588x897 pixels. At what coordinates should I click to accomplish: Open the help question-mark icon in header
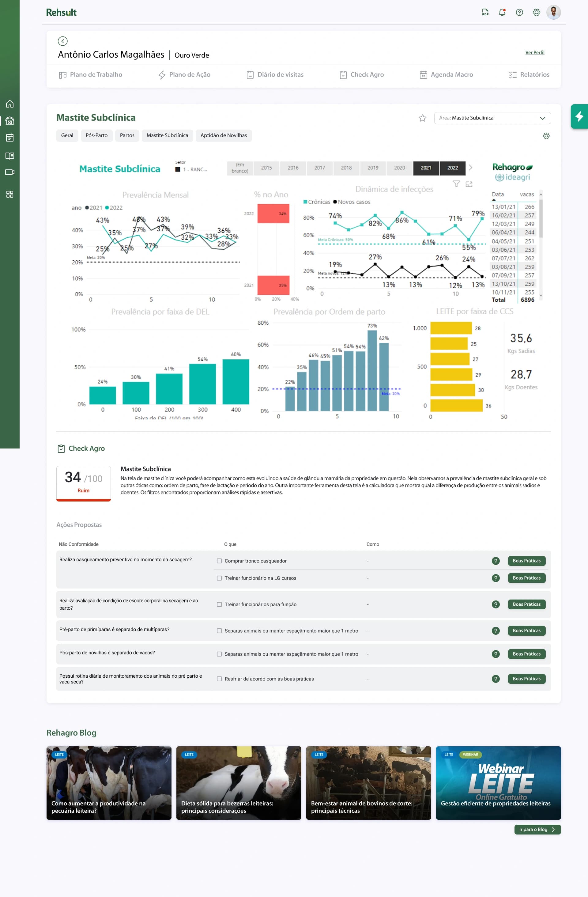click(519, 12)
